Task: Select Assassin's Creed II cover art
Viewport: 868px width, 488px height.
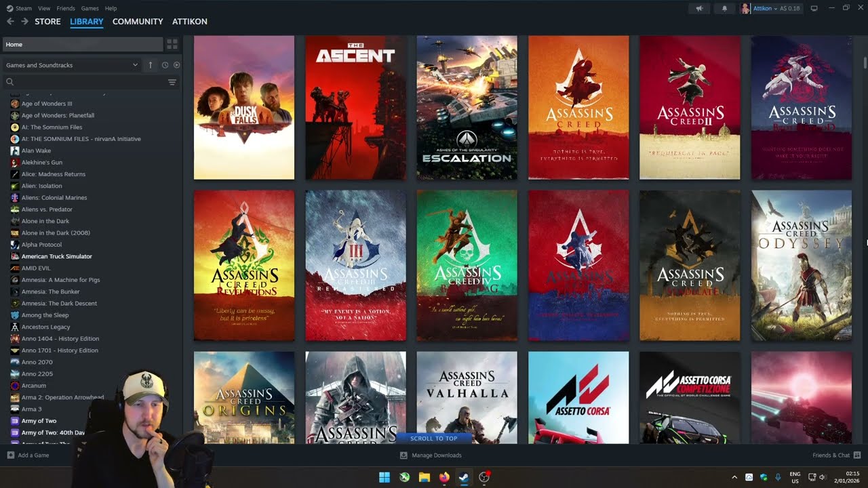Action: pos(690,107)
